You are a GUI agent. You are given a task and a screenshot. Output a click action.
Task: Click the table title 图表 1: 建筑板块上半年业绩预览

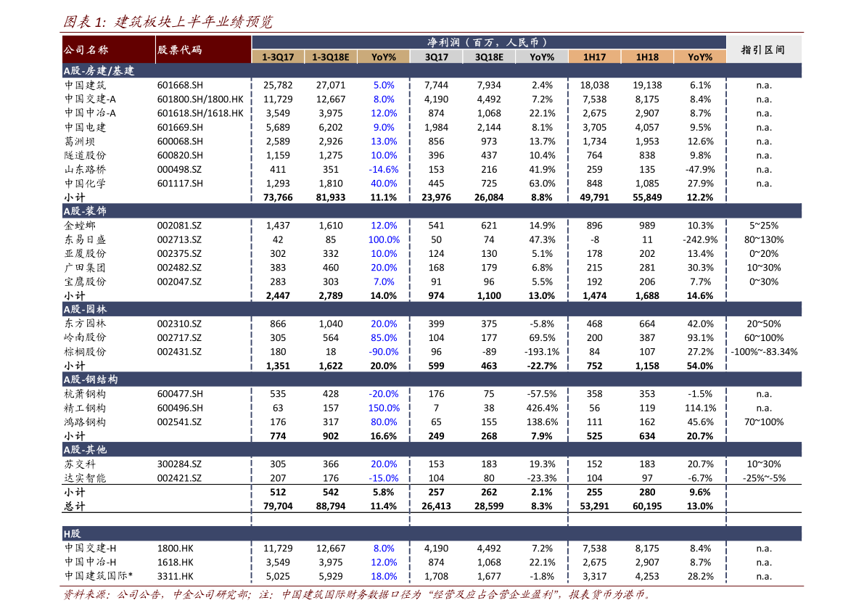tap(168, 22)
